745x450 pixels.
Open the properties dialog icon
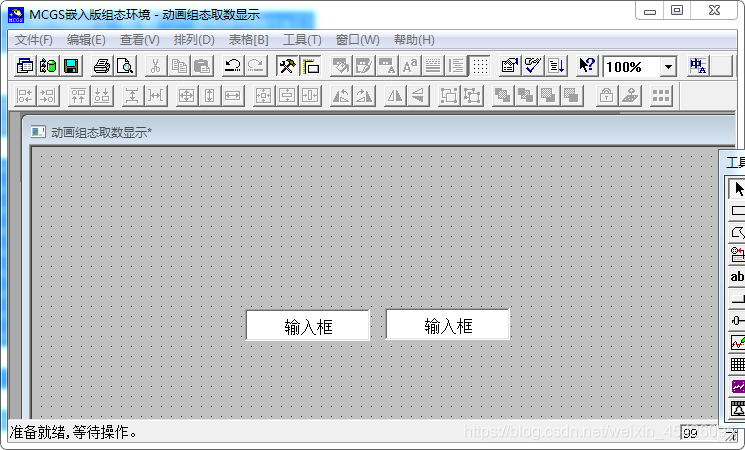(x=510, y=66)
